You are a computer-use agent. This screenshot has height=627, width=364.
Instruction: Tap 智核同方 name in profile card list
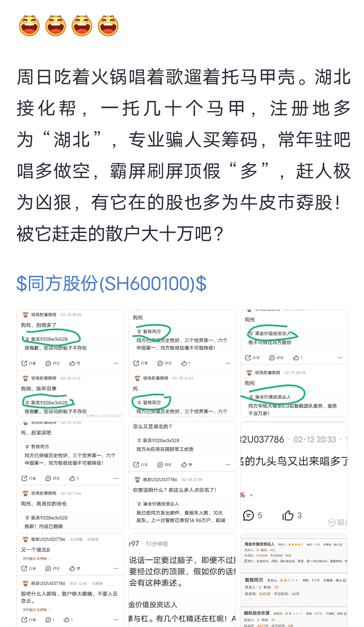pyautogui.click(x=254, y=580)
